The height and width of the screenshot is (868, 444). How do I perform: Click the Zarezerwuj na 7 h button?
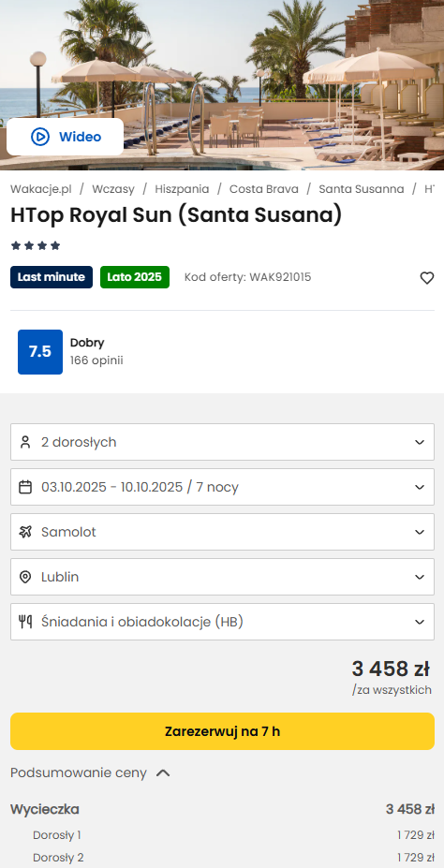(222, 731)
